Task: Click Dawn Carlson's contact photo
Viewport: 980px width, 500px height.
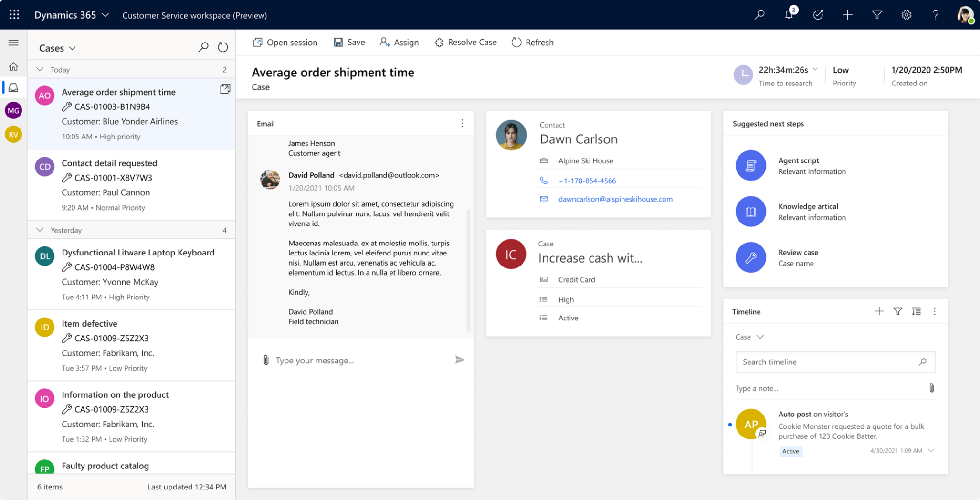Action: (511, 135)
